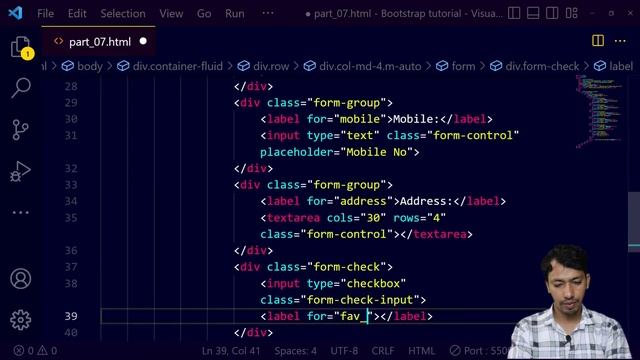This screenshot has height=360, width=640.
Task: Open the Go menu
Action: coord(204,13)
